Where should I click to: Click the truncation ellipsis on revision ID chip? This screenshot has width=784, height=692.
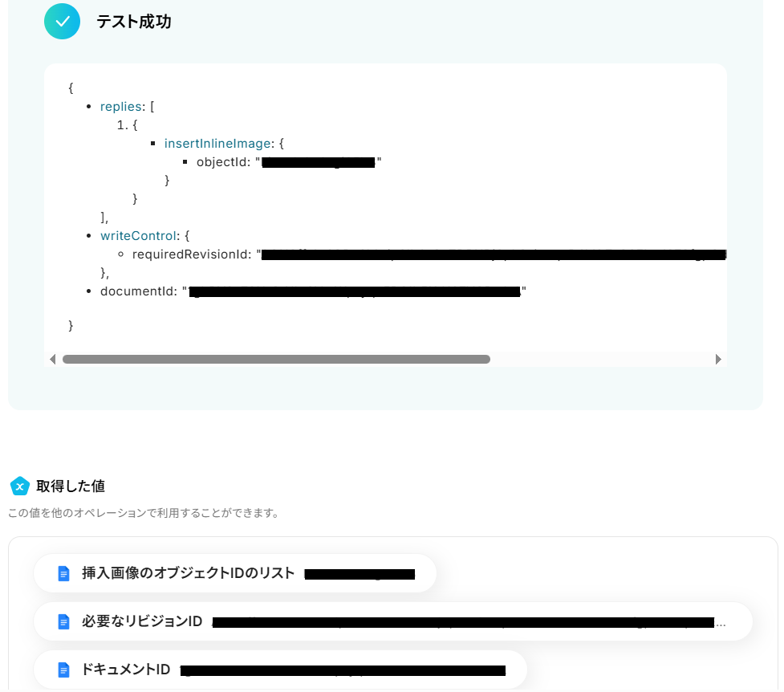(x=721, y=624)
